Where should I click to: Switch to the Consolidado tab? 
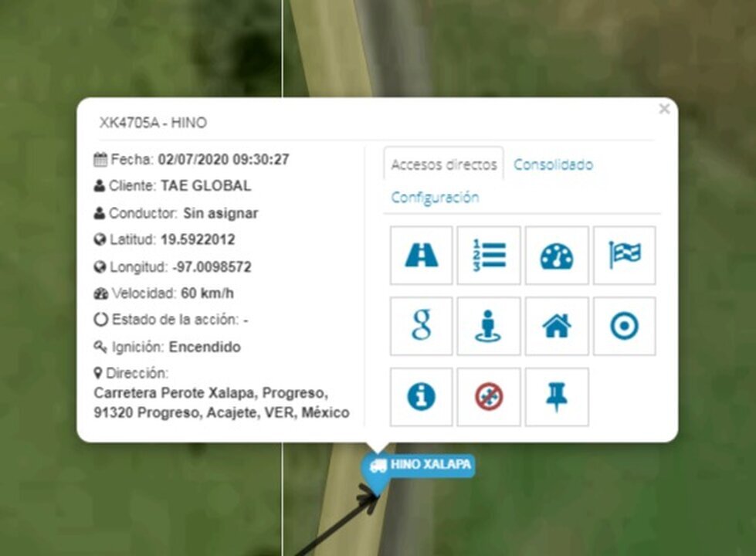point(553,164)
